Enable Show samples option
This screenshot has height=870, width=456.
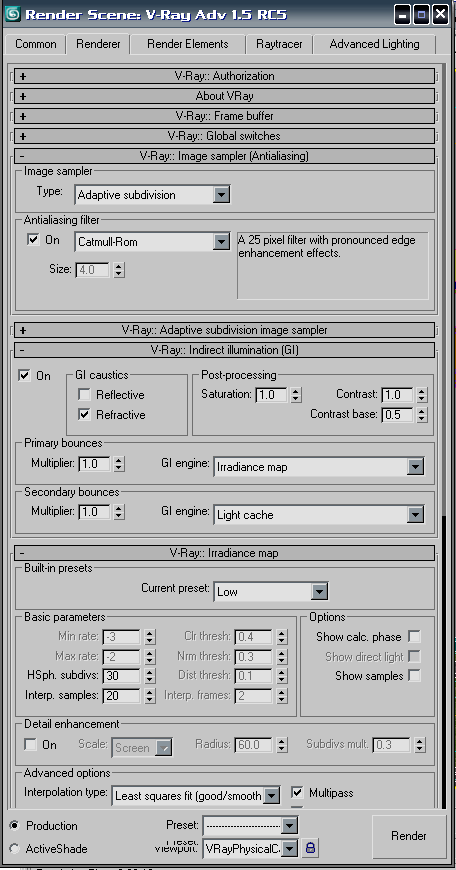pyautogui.click(x=414, y=675)
